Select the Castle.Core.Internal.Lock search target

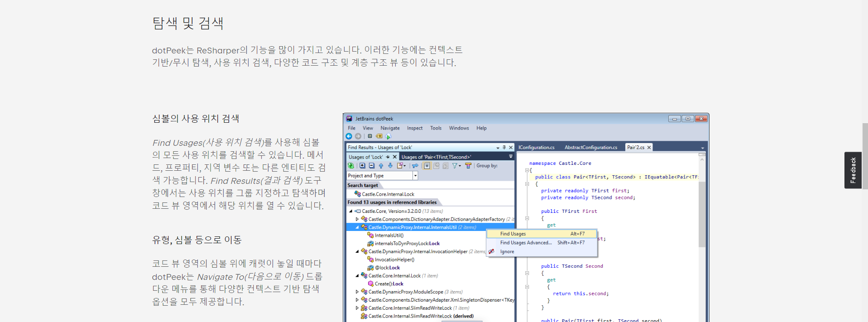(384, 194)
